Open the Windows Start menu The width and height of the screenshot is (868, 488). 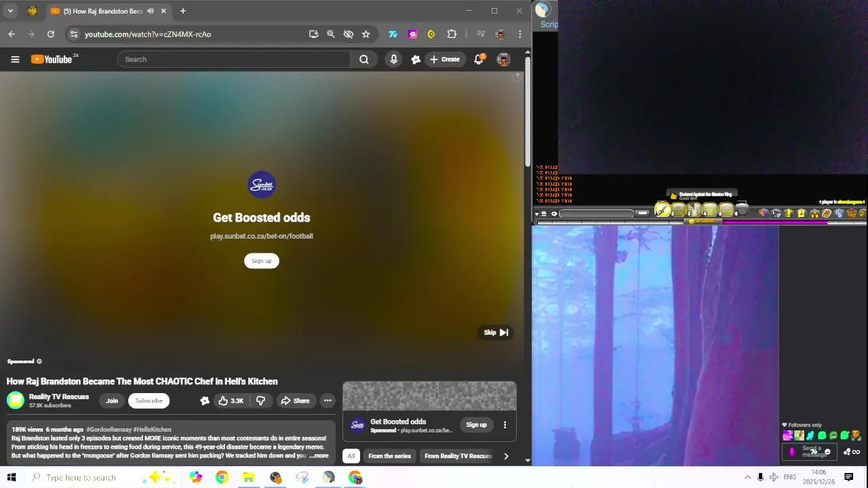tap(12, 478)
